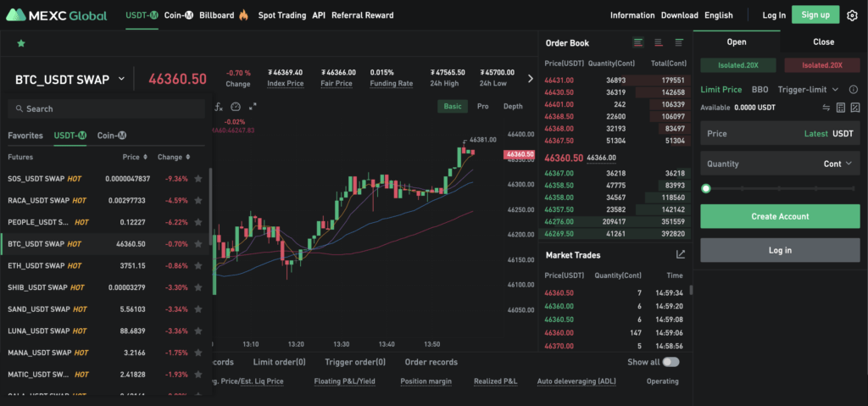Screen dimensions: 868x406
Task: Expand the Market Trades panel icon
Action: [680, 254]
